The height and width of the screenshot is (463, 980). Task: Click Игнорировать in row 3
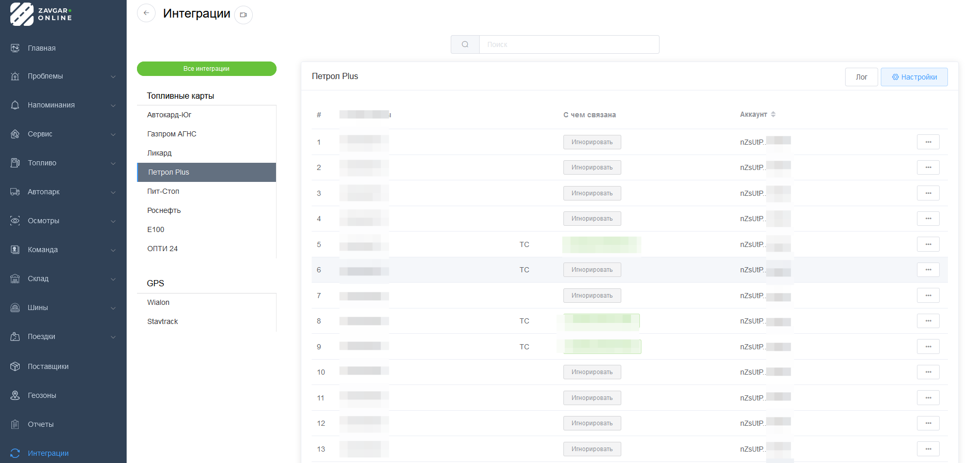(592, 193)
